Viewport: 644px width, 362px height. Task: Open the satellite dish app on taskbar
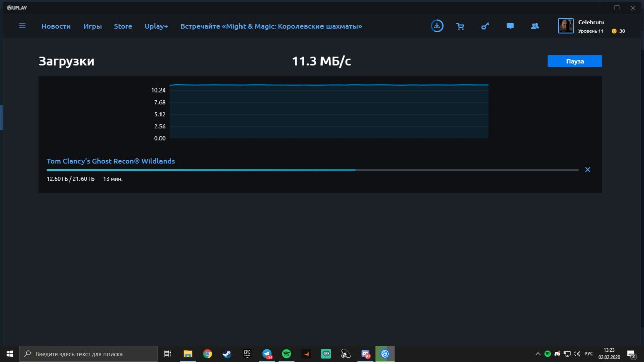346,354
